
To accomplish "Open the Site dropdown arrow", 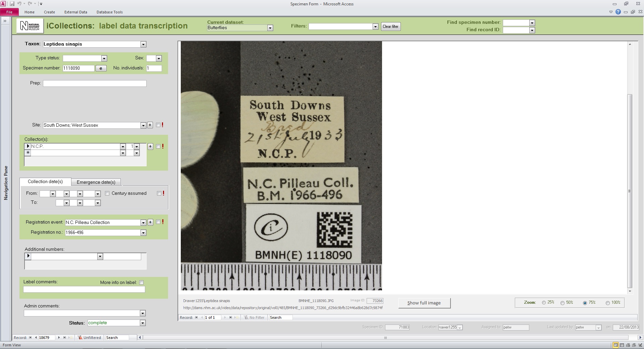I will [143, 125].
